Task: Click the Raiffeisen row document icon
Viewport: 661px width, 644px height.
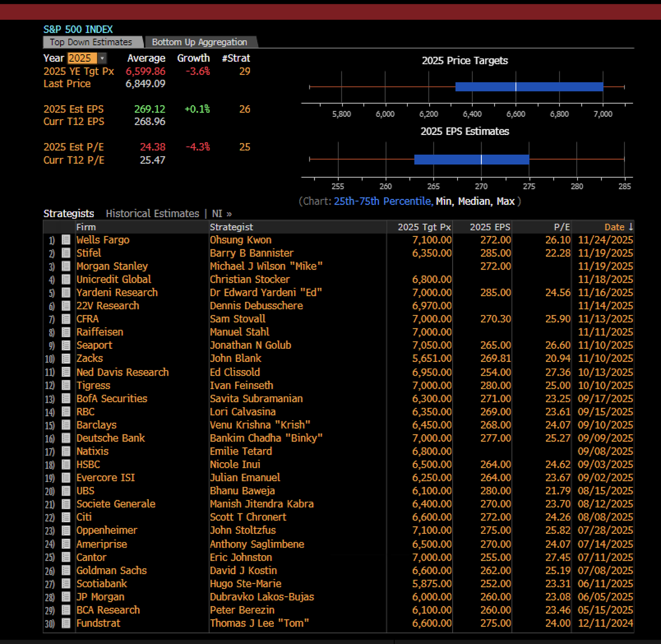Action: pos(66,332)
